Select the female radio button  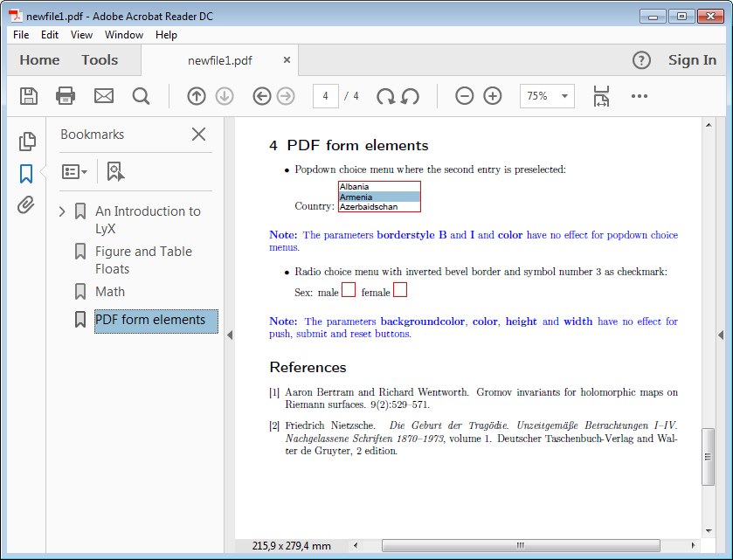[x=399, y=290]
